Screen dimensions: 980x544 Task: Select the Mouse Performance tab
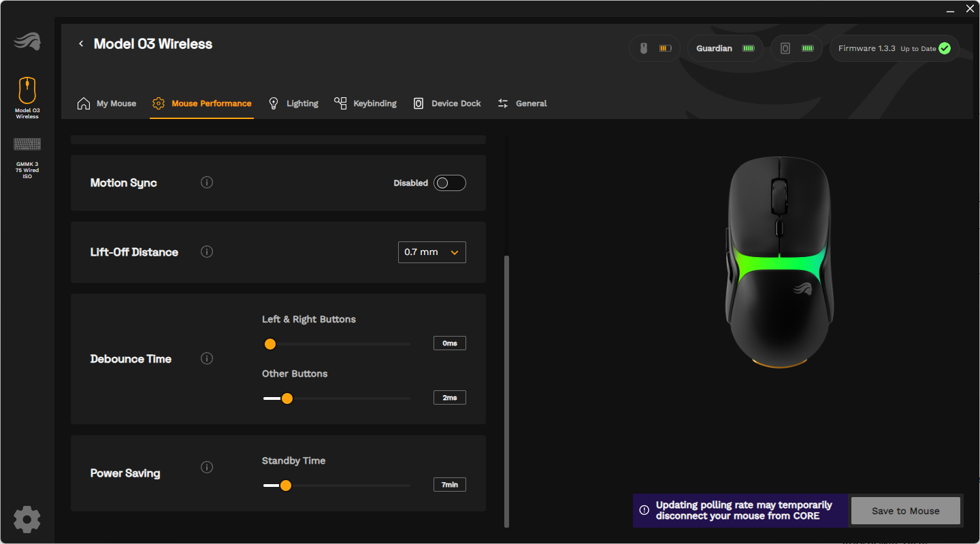coord(202,103)
